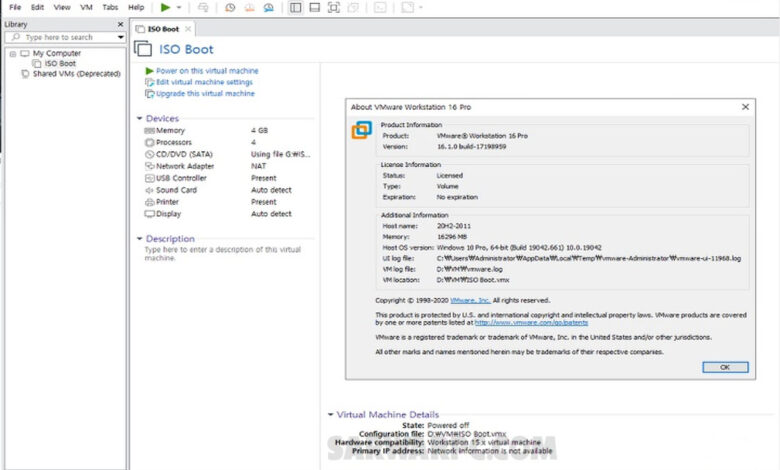Click the Network Adapter value NAT
The height and width of the screenshot is (470, 780).
[x=258, y=166]
